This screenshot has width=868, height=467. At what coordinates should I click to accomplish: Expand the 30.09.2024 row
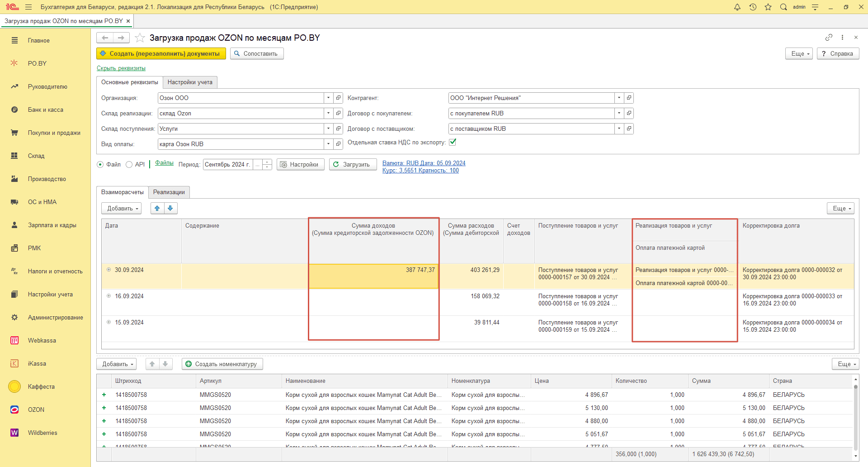108,270
